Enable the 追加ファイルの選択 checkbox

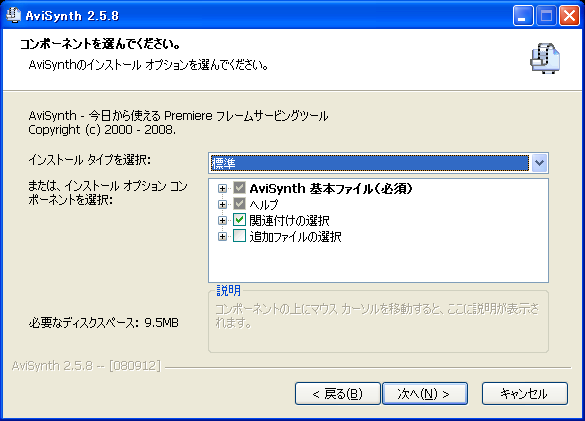click(x=239, y=236)
